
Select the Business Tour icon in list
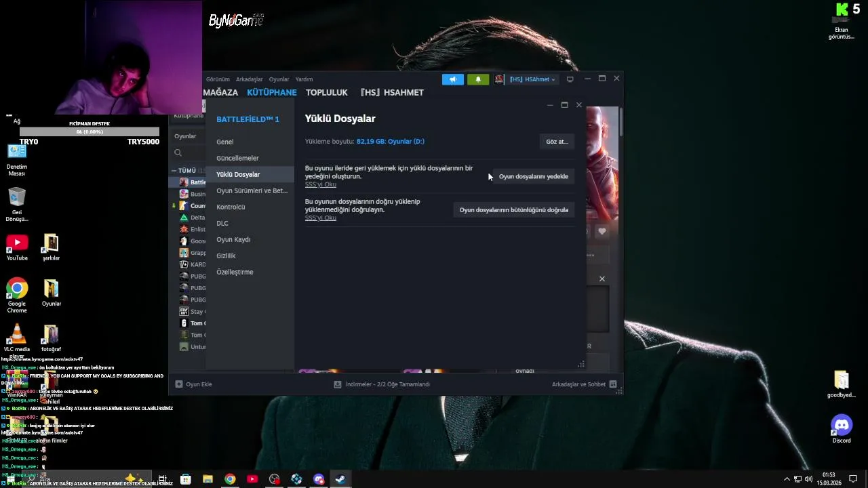pos(184,194)
